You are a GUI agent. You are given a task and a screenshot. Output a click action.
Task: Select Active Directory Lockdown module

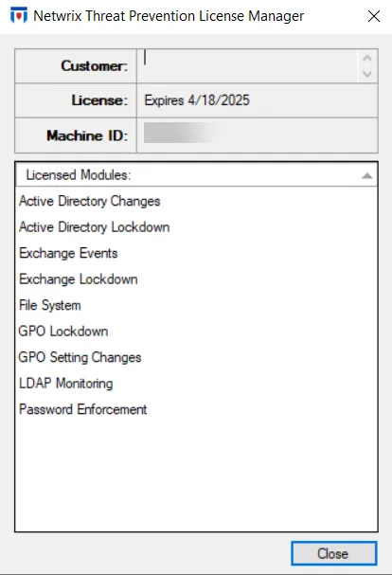[95, 227]
